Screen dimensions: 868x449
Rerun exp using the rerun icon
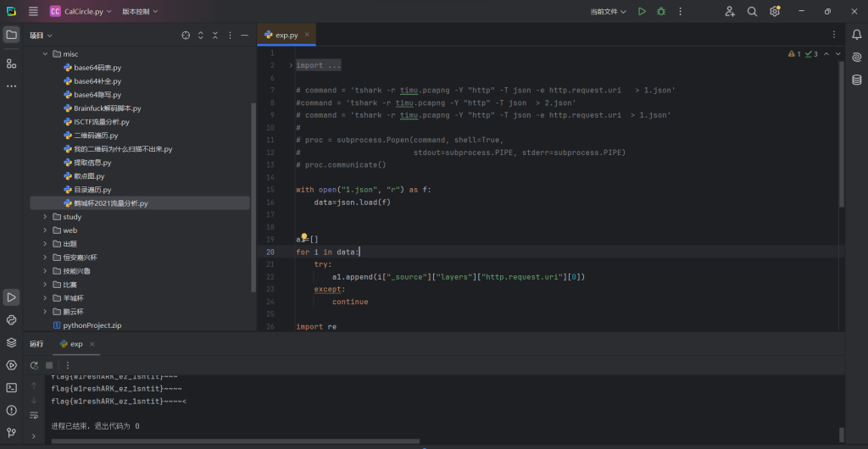pos(34,365)
